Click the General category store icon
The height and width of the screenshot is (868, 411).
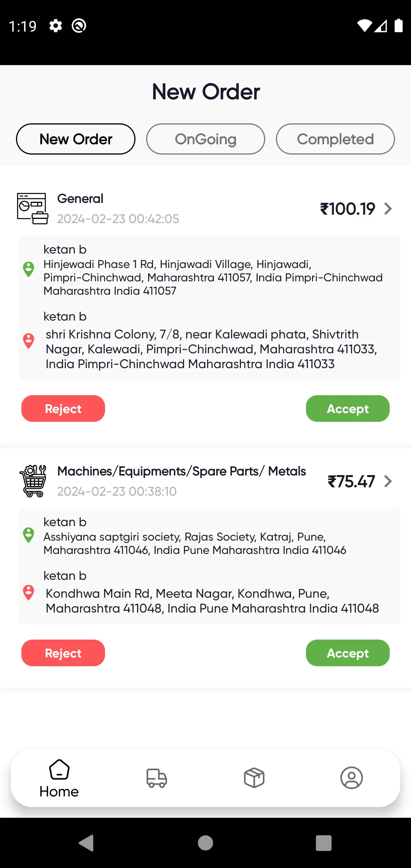33,208
